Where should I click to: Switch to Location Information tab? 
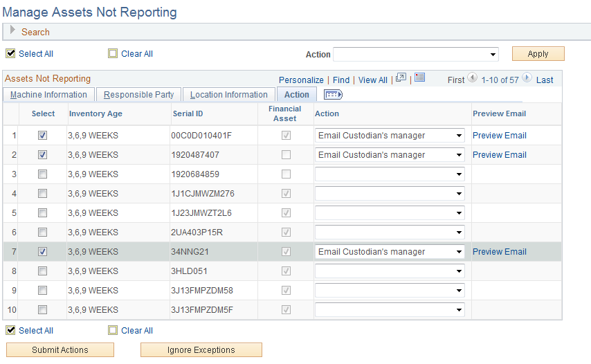229,95
